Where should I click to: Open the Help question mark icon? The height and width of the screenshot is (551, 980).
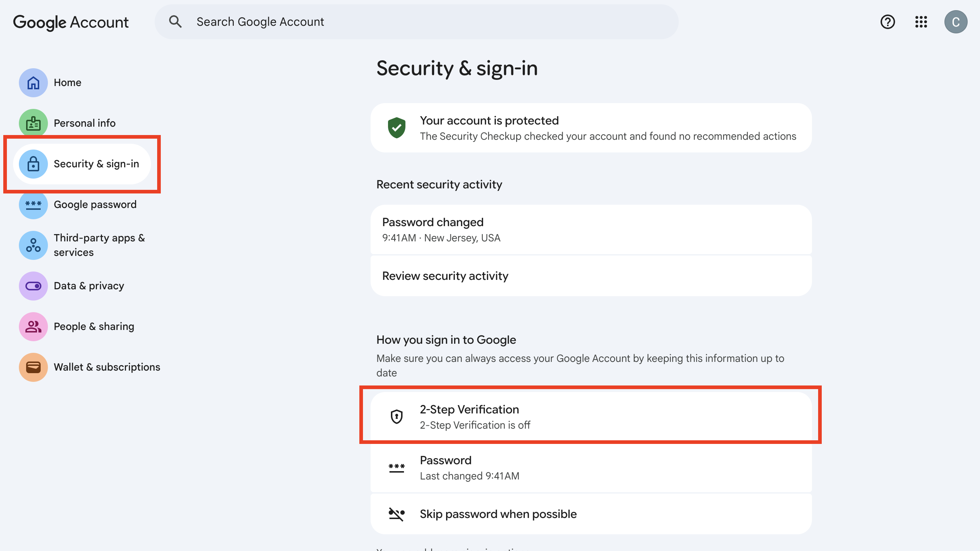coord(887,22)
